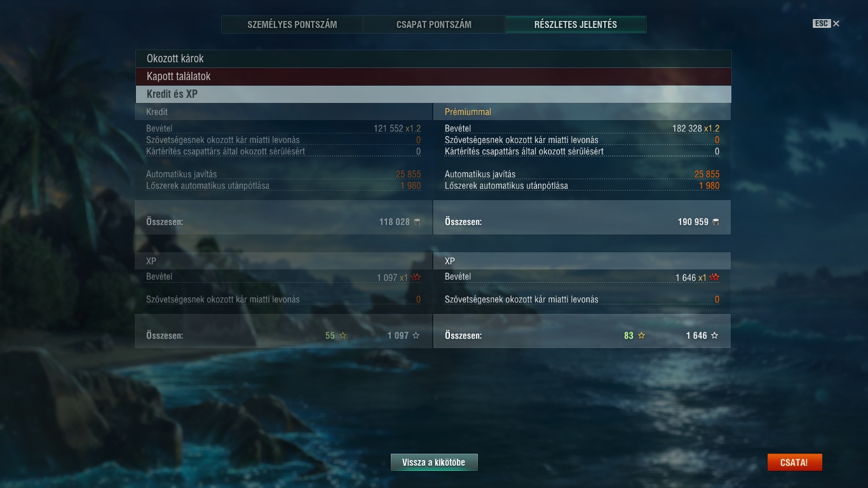Click the Vissza a kikötőbe button
Image resolution: width=868 pixels, height=488 pixels.
tap(434, 463)
